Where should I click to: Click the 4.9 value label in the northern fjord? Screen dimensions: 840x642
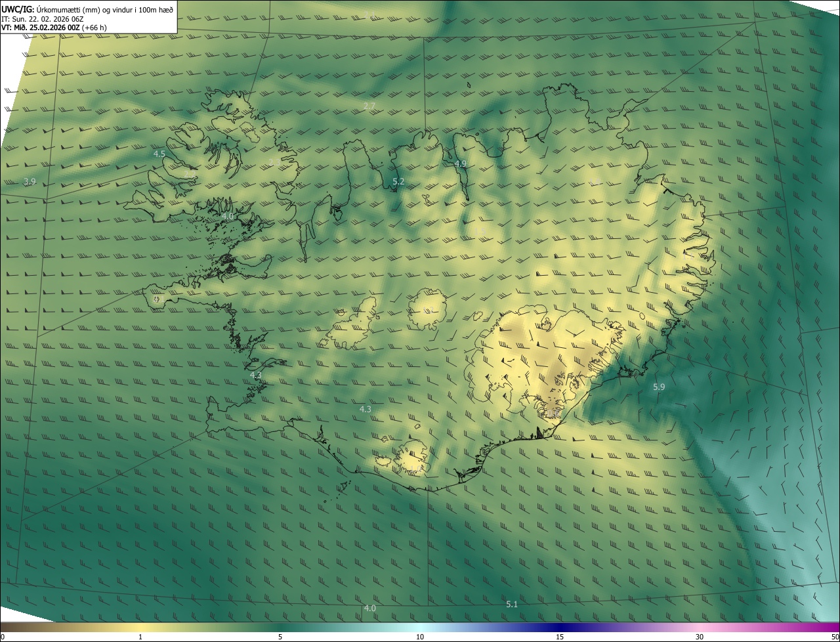461,163
